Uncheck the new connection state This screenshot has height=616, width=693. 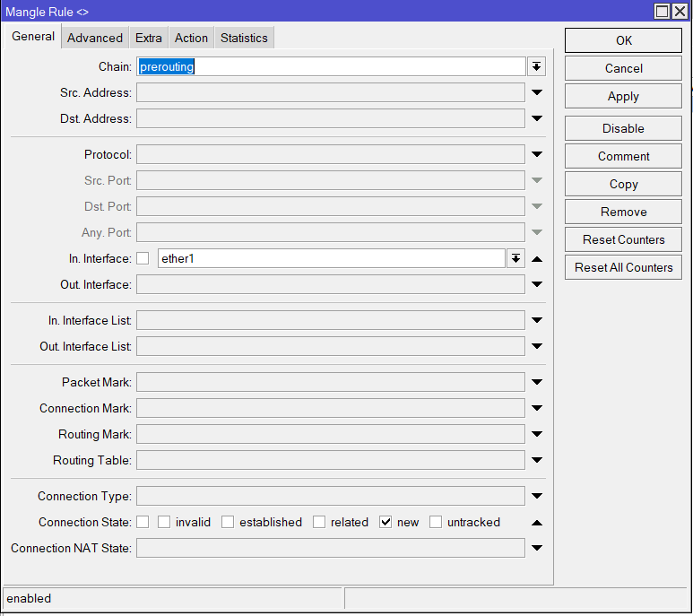(x=385, y=522)
